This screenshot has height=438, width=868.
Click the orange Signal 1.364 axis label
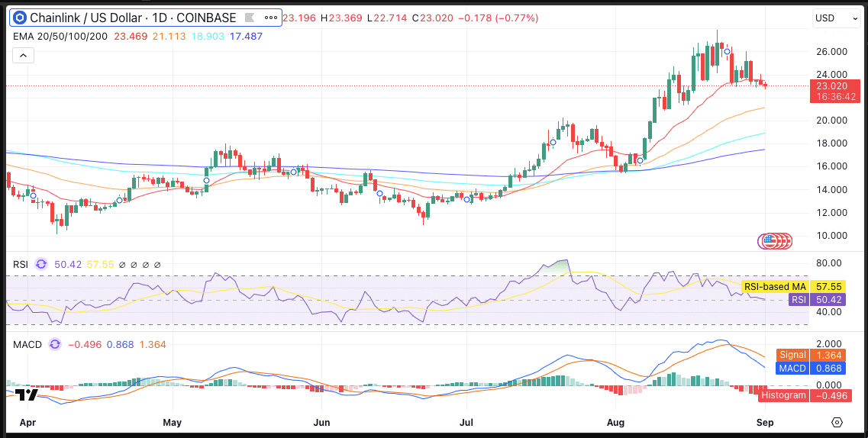tap(811, 356)
